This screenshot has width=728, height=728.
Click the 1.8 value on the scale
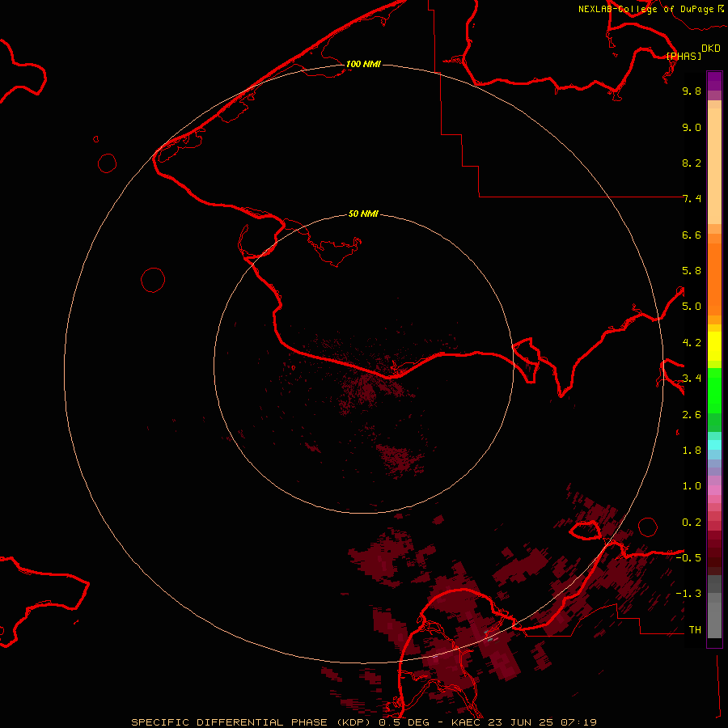(692, 451)
